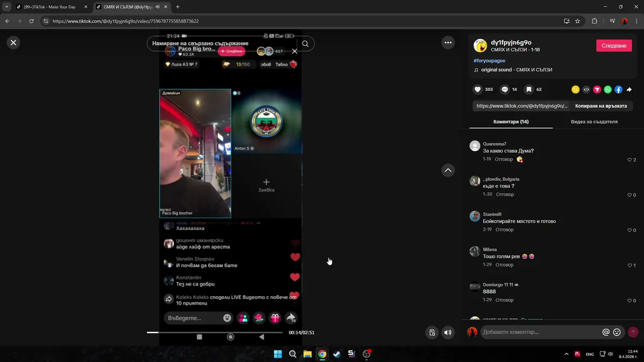644x362 pixels.
Task: Reply to Quaresma7's comment
Action: click(504, 159)
